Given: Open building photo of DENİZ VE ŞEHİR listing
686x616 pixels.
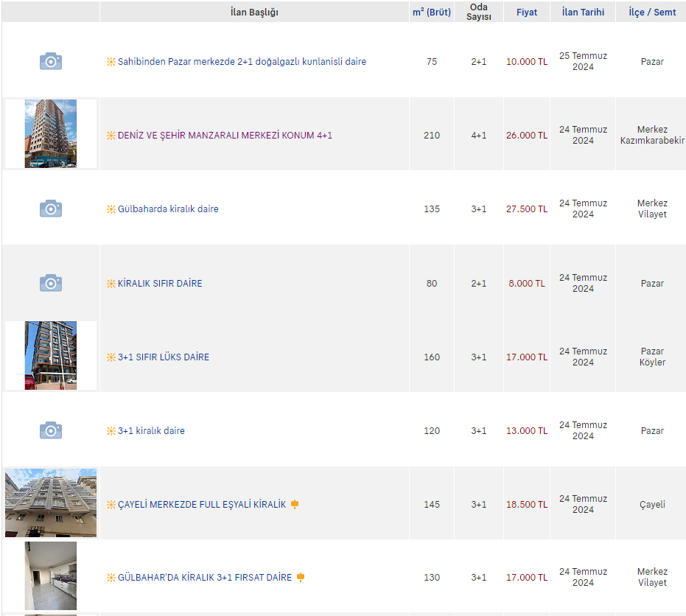Looking at the screenshot, I should pos(50,133).
